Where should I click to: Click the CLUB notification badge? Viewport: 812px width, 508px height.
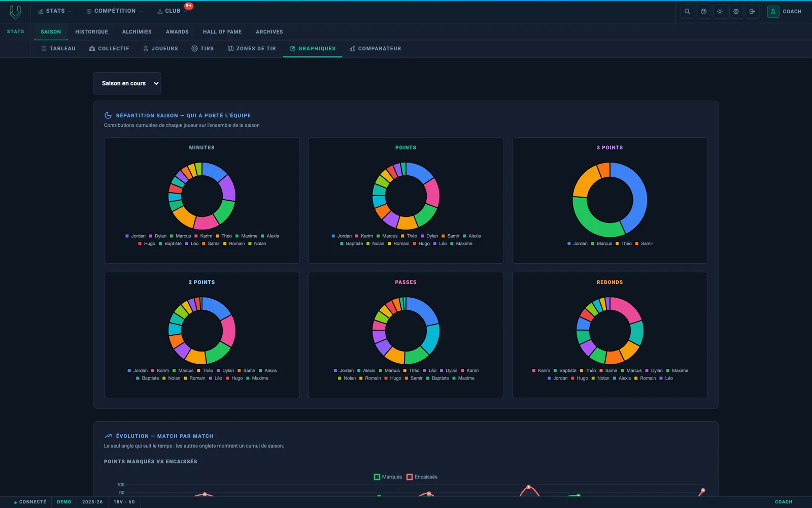[189, 6]
